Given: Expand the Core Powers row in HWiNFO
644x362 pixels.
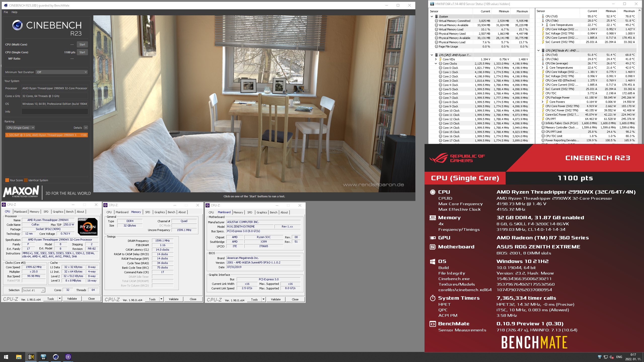Looking at the screenshot, I should click(x=543, y=102).
